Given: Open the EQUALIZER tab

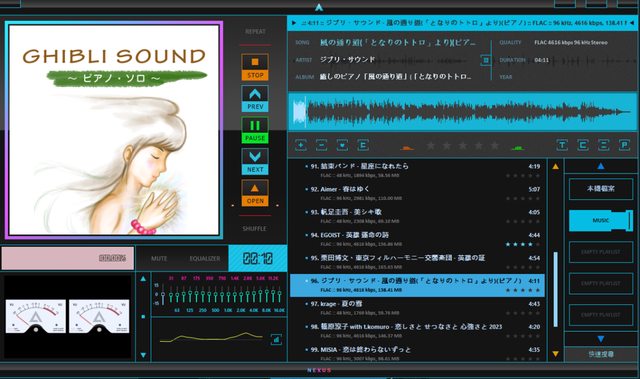Looking at the screenshot, I should [205, 259].
